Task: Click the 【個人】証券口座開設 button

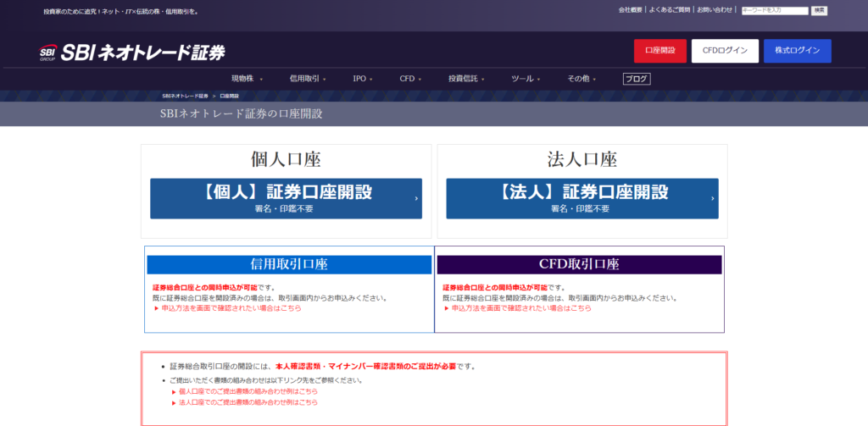Action: pos(286,199)
